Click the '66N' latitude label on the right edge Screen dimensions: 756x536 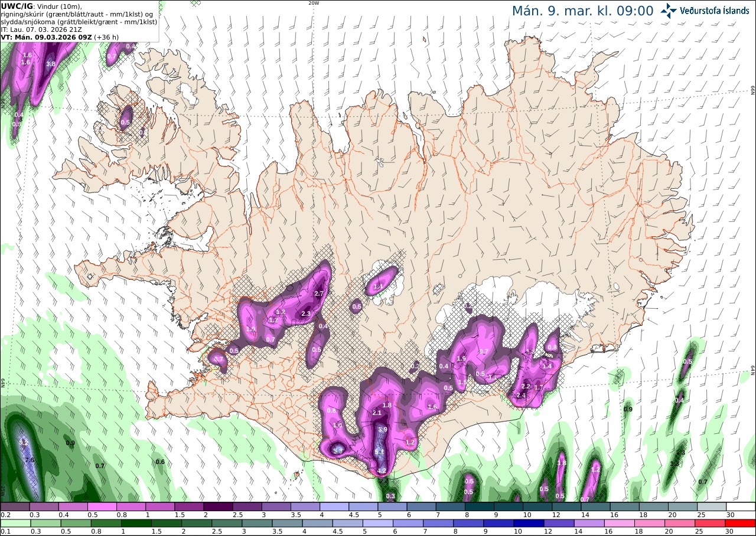point(753,90)
